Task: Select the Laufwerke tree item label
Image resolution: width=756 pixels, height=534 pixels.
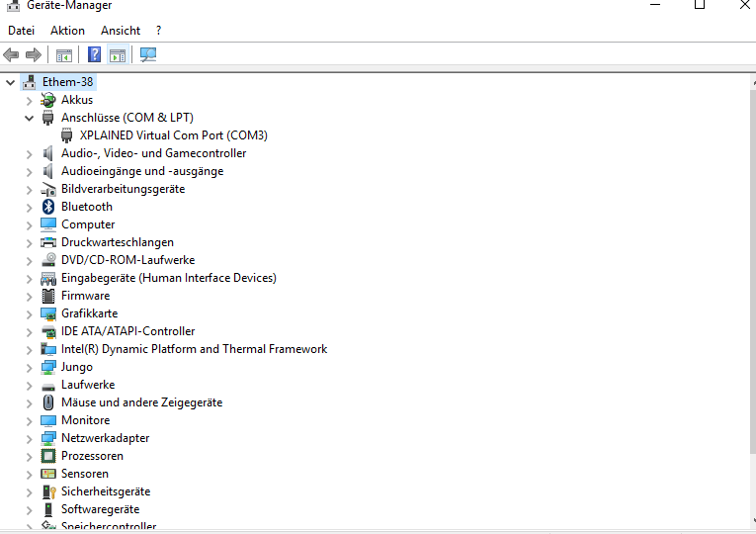Action: click(x=88, y=385)
